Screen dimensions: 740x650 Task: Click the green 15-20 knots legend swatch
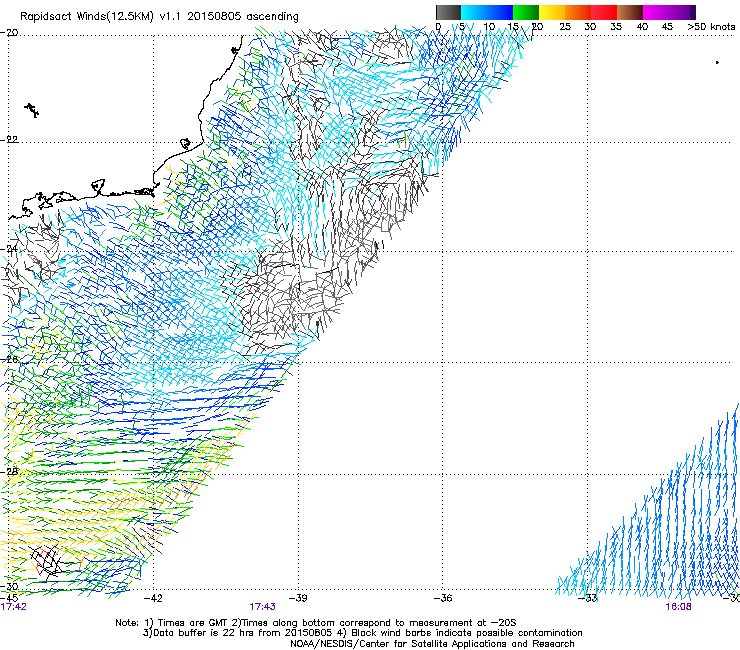pos(526,12)
